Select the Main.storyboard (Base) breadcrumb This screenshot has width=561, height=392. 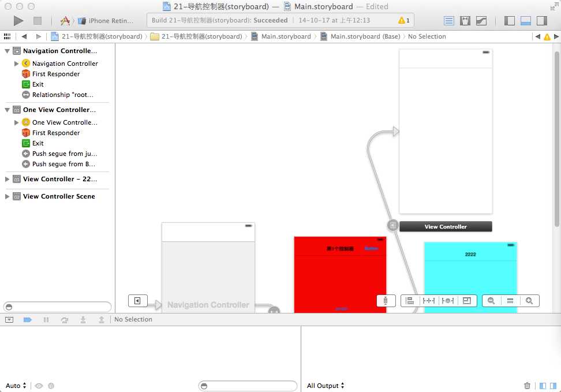coord(360,36)
